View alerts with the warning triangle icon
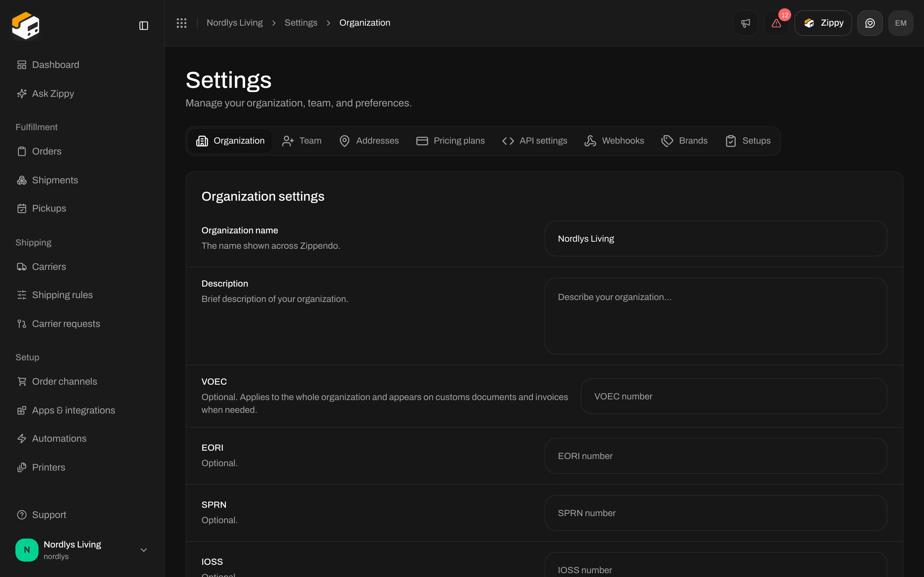The width and height of the screenshot is (924, 577). (776, 23)
